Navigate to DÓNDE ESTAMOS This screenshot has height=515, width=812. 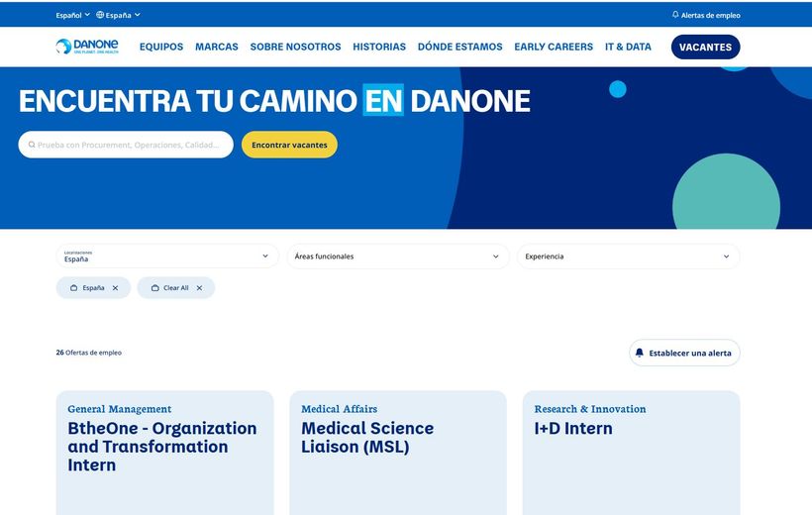coord(459,47)
